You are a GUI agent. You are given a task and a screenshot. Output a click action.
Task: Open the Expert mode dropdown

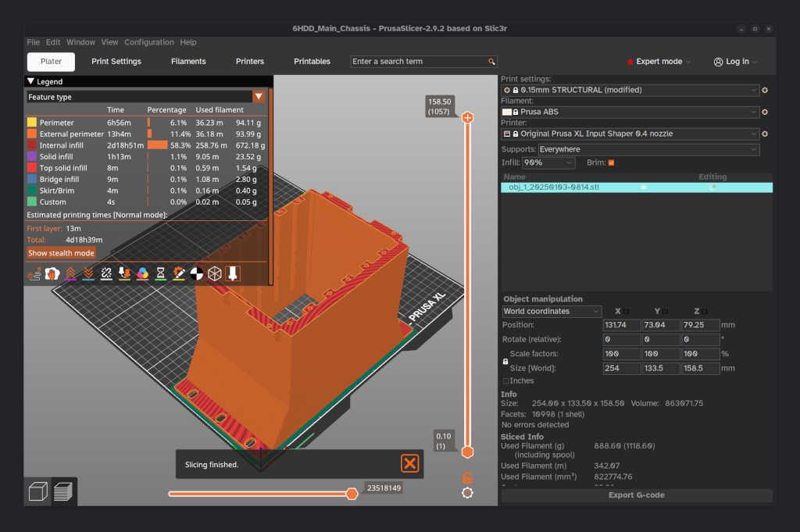point(659,62)
